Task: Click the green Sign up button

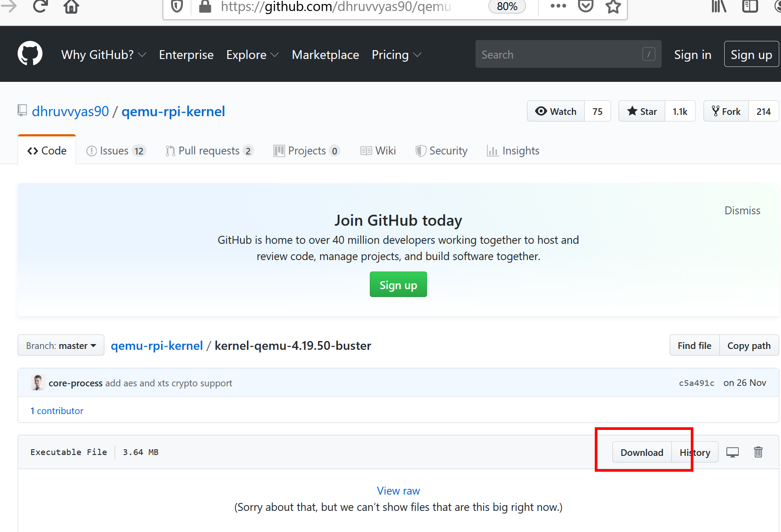Action: (x=398, y=284)
